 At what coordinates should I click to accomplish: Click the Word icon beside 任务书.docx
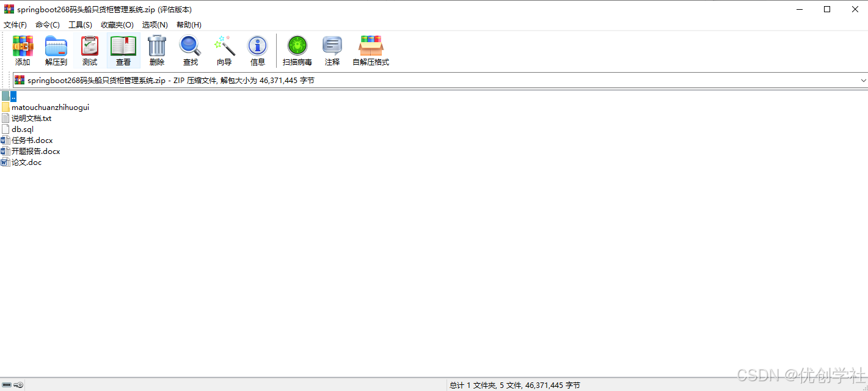click(x=5, y=140)
